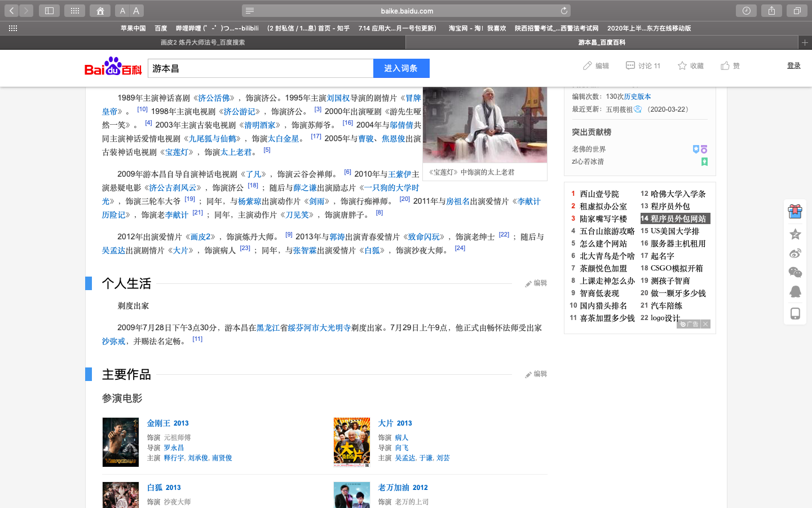The height and width of the screenshot is (508, 812).
Task: Edit the 个人生活 section
Action: point(536,283)
